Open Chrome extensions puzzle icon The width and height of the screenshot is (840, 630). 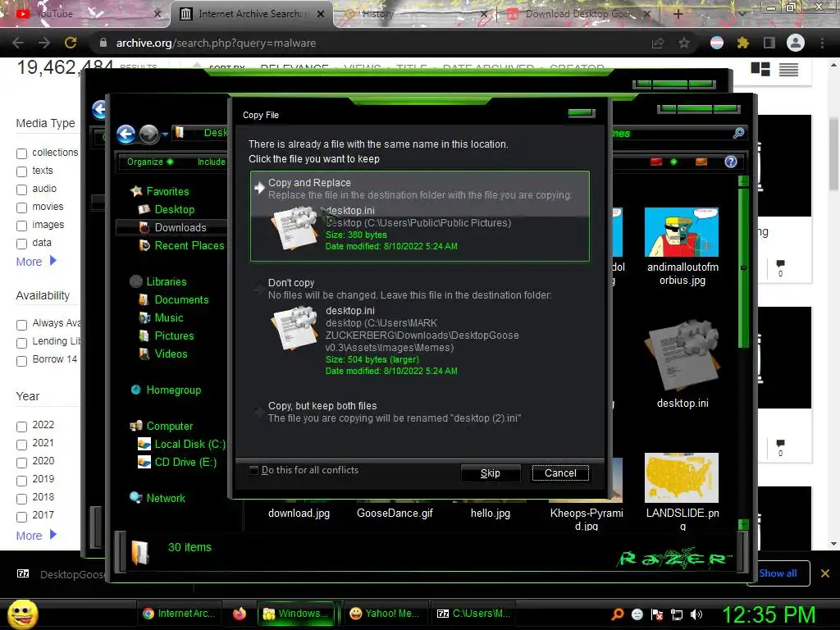coord(742,43)
